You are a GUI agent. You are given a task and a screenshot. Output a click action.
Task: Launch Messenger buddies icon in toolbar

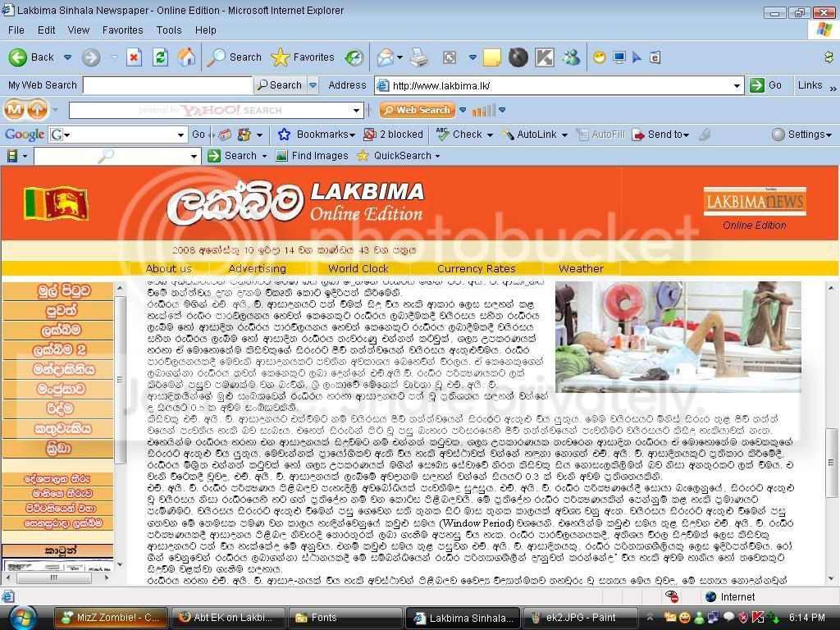point(571,57)
